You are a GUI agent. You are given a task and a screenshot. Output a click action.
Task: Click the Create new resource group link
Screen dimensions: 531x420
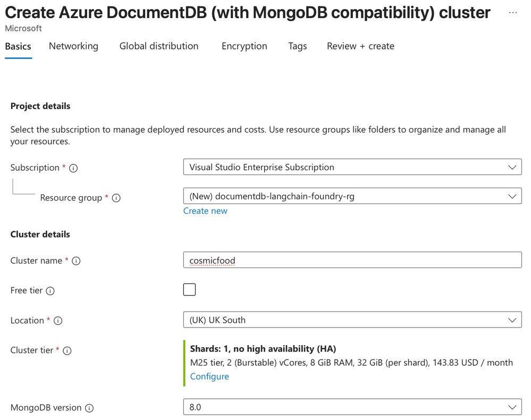point(205,211)
